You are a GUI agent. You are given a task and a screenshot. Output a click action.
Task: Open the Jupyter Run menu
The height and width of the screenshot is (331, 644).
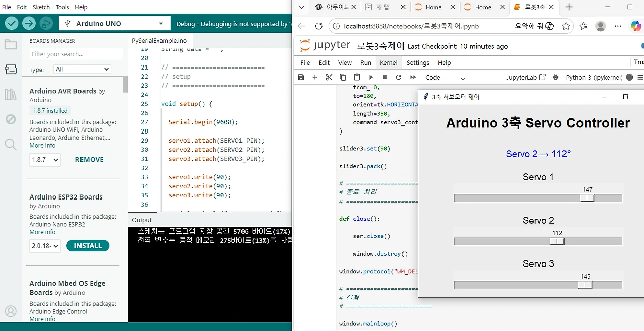[x=366, y=63]
